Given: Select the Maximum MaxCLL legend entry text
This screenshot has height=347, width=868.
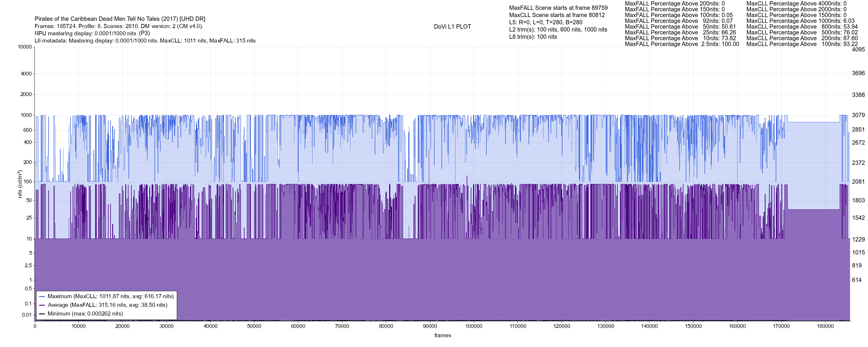Looking at the screenshot, I should pyautogui.click(x=111, y=296).
